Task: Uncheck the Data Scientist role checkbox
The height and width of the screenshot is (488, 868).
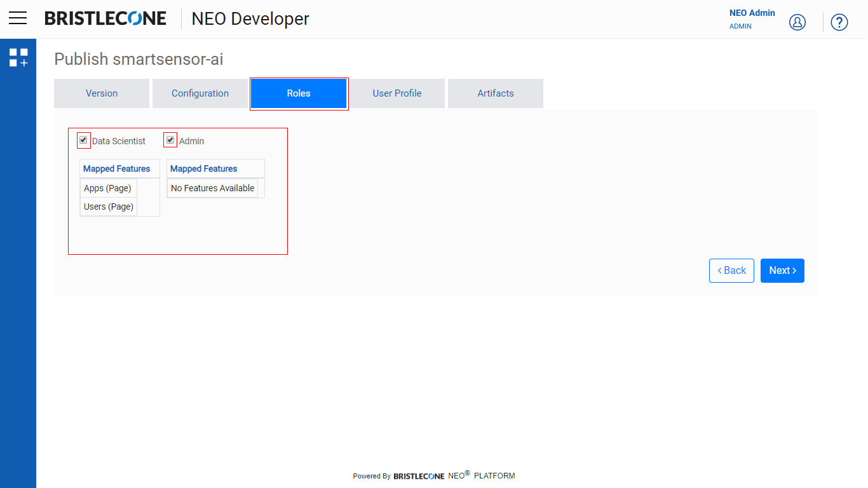Action: [83, 140]
